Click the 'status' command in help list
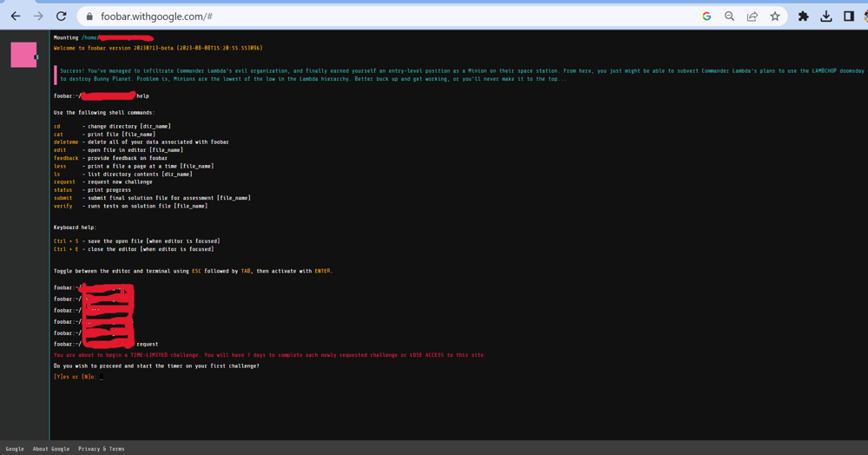This screenshot has width=868, height=455. pyautogui.click(x=63, y=190)
